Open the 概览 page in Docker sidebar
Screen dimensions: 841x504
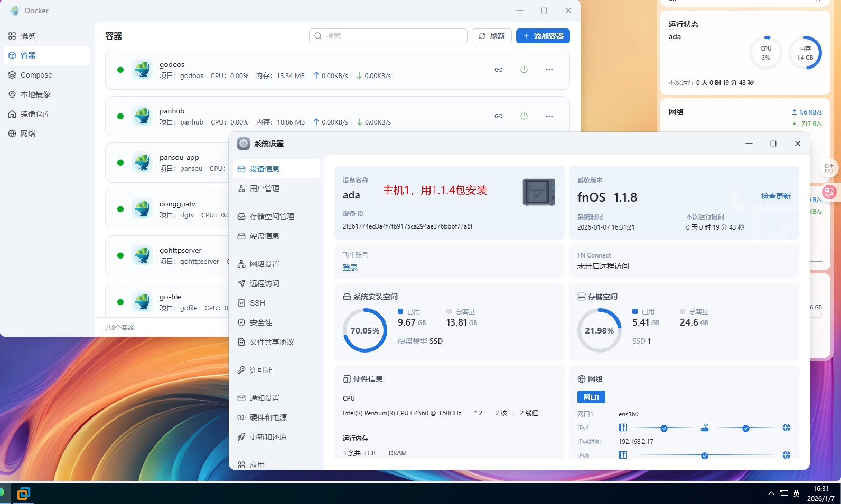coord(46,36)
